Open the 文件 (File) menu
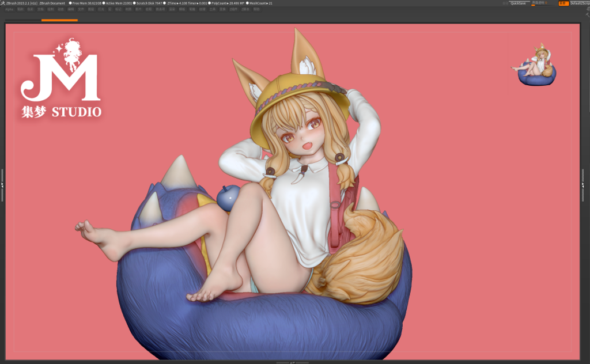The image size is (590, 364). click(81, 9)
